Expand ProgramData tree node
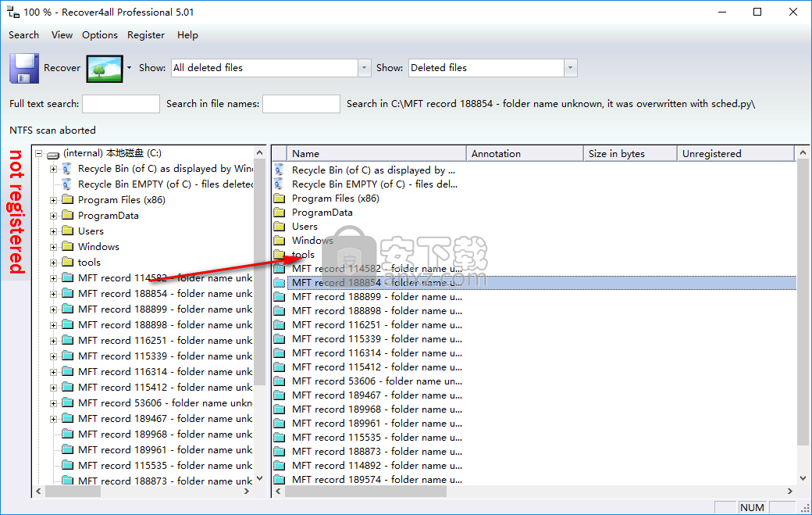This screenshot has height=515, width=812. (x=53, y=216)
